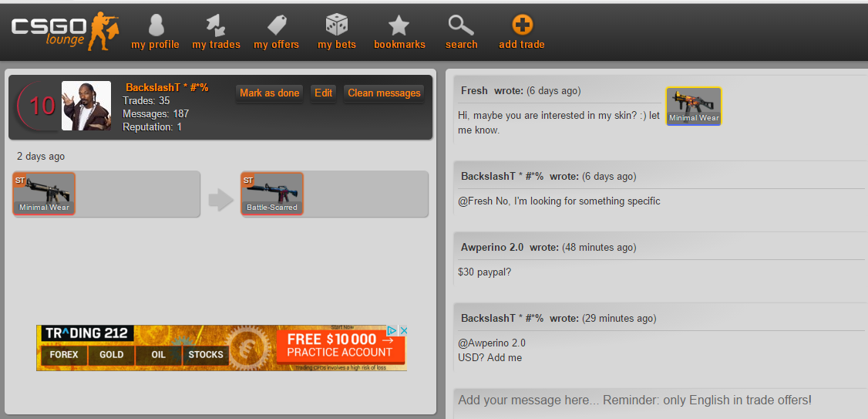Open AdChoices triangle icon on the ad
868x419 pixels.
(x=392, y=330)
